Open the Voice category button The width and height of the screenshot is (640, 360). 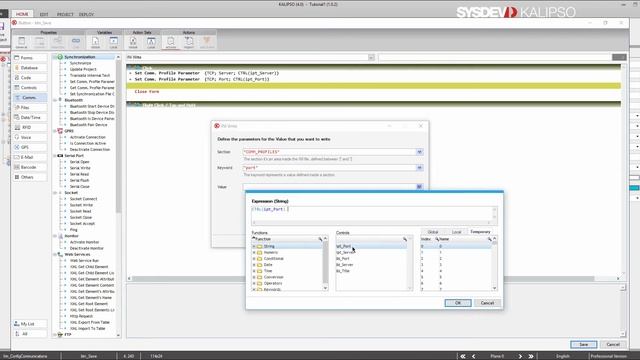pos(30,137)
